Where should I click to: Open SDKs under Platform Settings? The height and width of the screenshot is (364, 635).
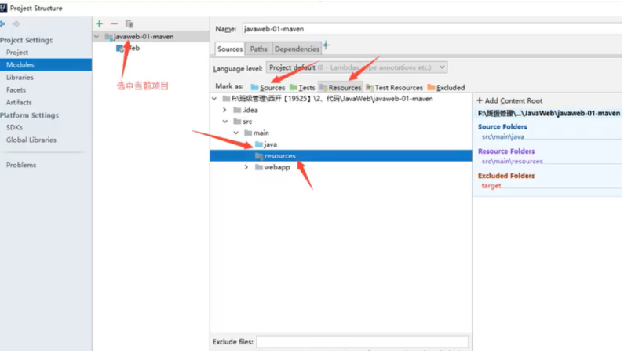click(x=14, y=127)
